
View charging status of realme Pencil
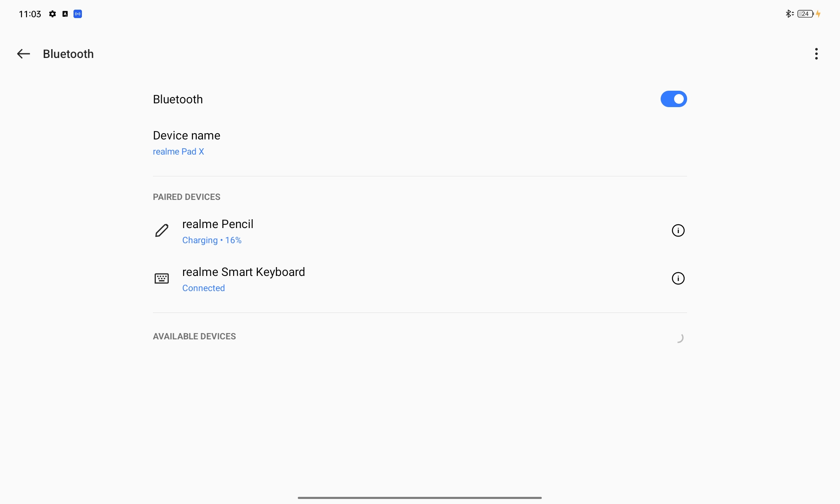pos(212,240)
